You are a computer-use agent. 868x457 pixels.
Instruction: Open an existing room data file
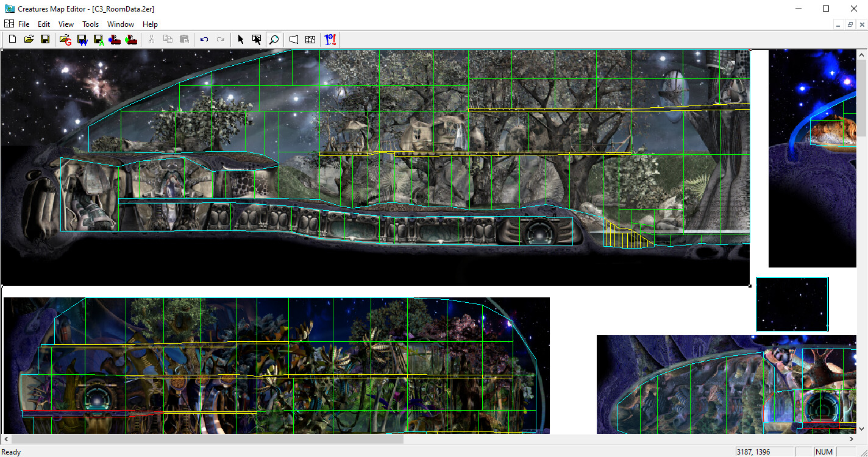29,39
